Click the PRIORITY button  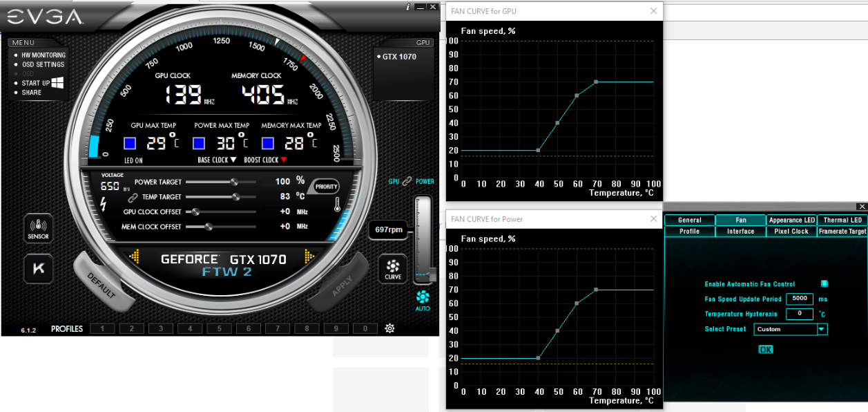click(326, 187)
